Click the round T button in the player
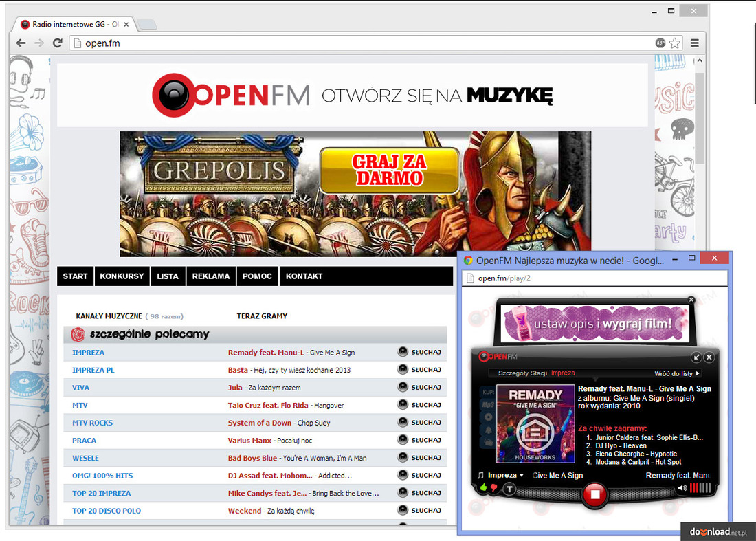The width and height of the screenshot is (756, 541). coord(509,489)
